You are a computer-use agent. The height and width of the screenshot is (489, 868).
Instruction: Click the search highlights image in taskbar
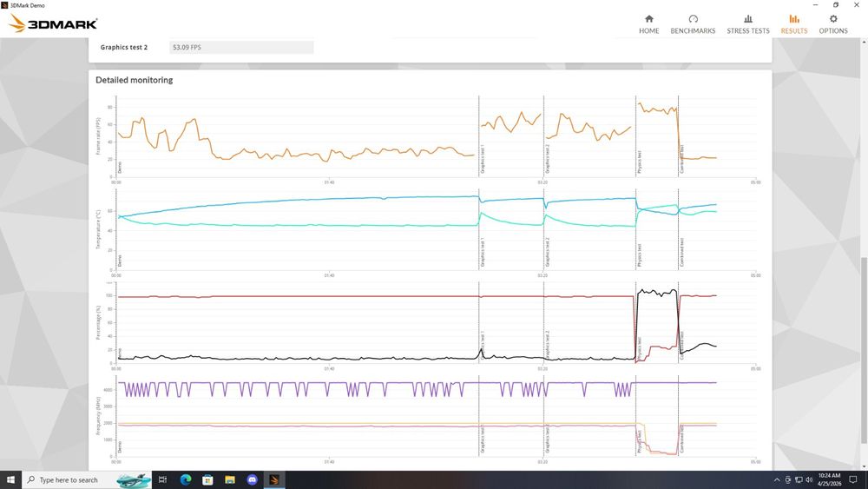pyautogui.click(x=134, y=480)
